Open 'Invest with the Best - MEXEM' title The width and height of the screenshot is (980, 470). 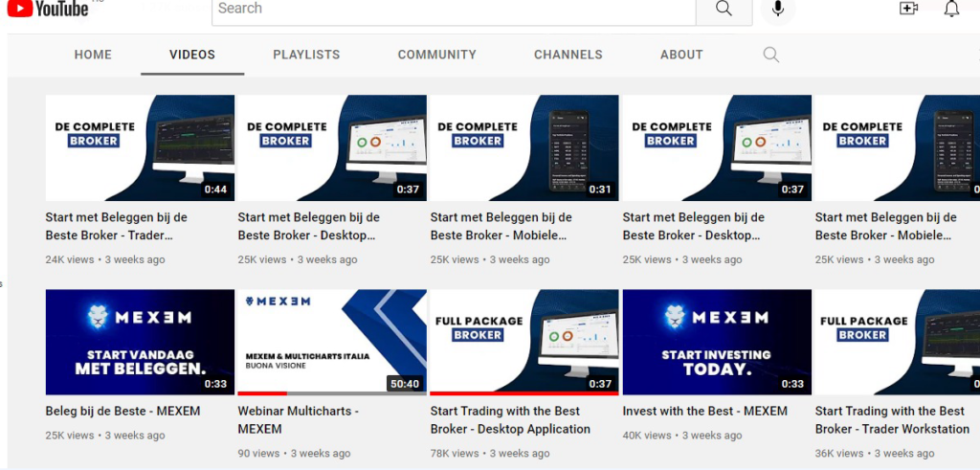coord(704,411)
